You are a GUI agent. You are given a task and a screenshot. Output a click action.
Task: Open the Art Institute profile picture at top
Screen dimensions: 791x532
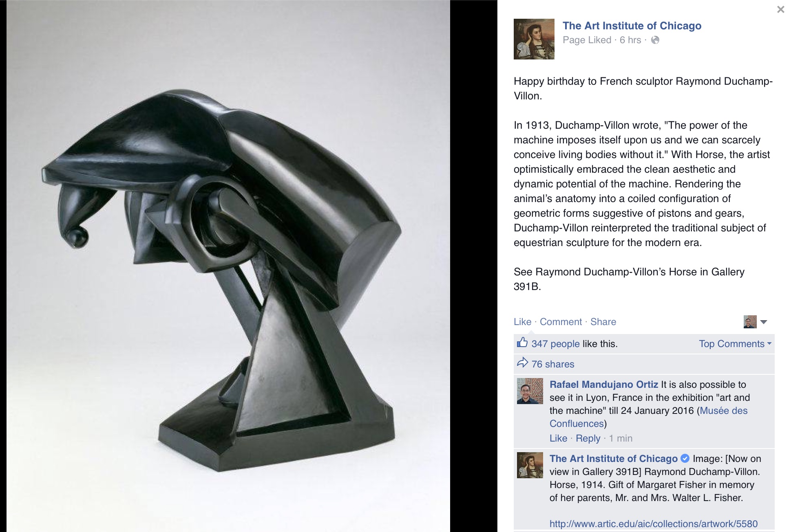tap(534, 39)
